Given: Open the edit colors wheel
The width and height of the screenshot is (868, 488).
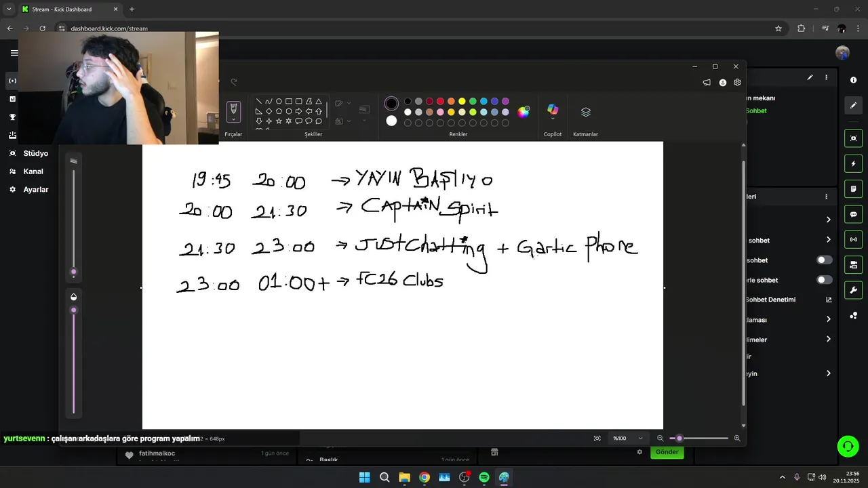Looking at the screenshot, I should [x=523, y=112].
